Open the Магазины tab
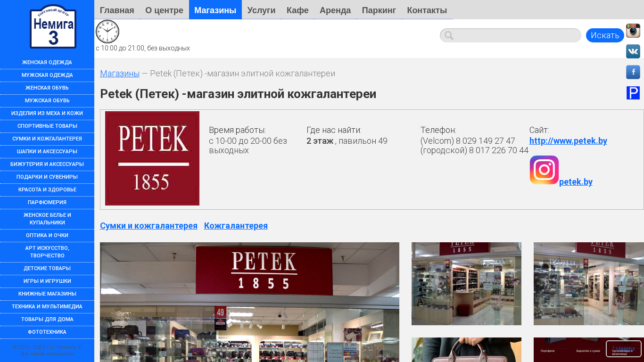Screen dimensions: 644x362 (215, 10)
